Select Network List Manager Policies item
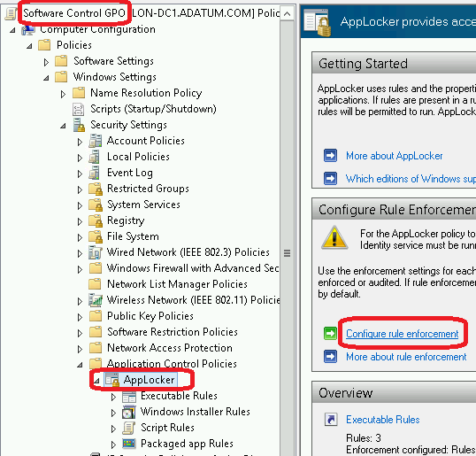This screenshot has width=476, height=456. click(177, 284)
